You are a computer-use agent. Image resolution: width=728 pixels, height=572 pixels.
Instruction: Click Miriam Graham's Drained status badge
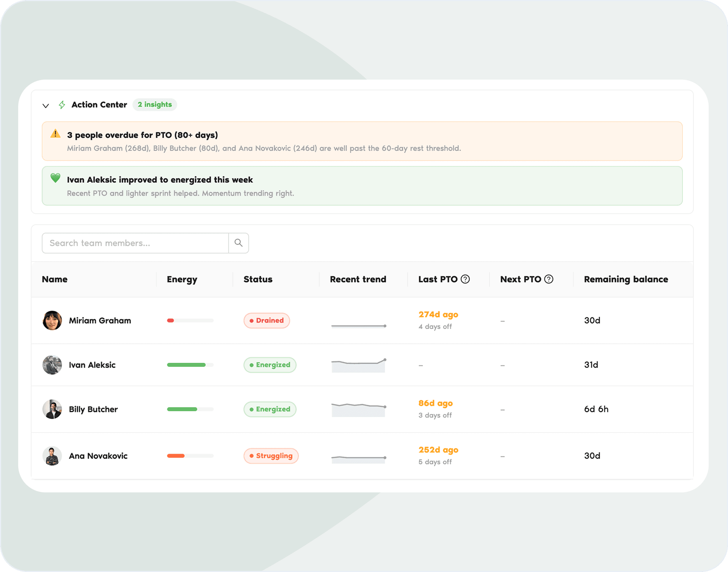point(267,321)
